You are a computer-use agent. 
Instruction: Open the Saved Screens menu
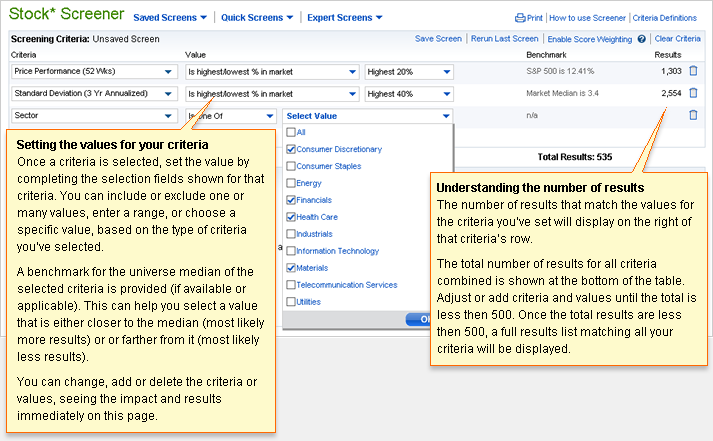[170, 18]
